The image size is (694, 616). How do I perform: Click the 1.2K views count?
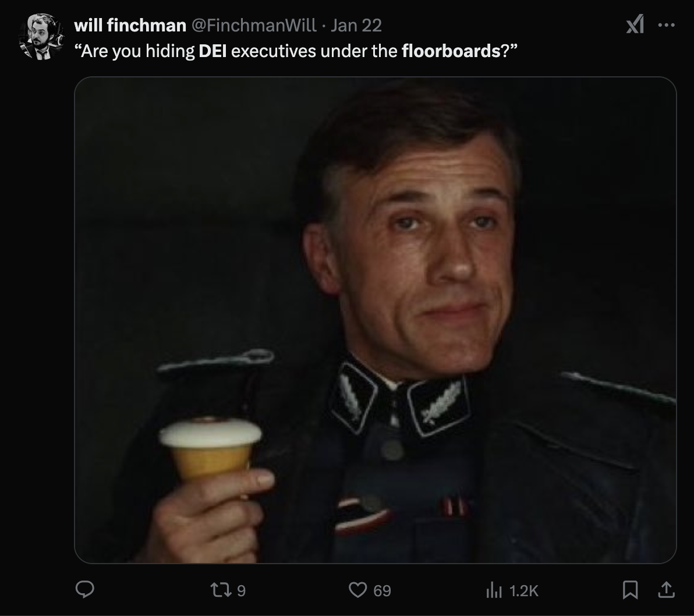(523, 591)
